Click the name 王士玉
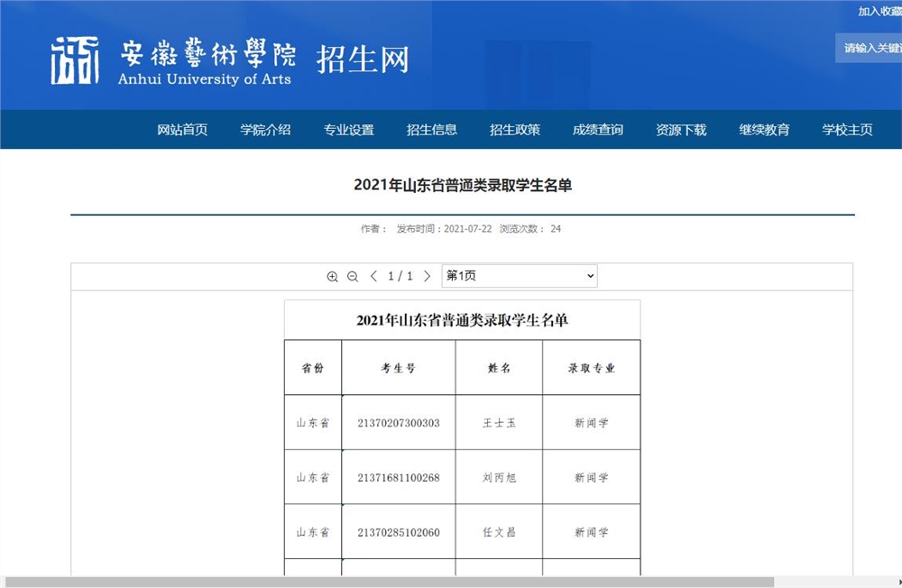The height and width of the screenshot is (588, 902). click(x=500, y=423)
